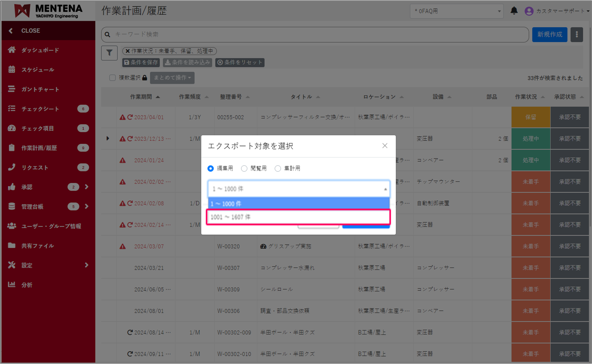Image resolution: width=592 pixels, height=364 pixels.
Task: Open the vertical three-dot menu
Action: 577,34
